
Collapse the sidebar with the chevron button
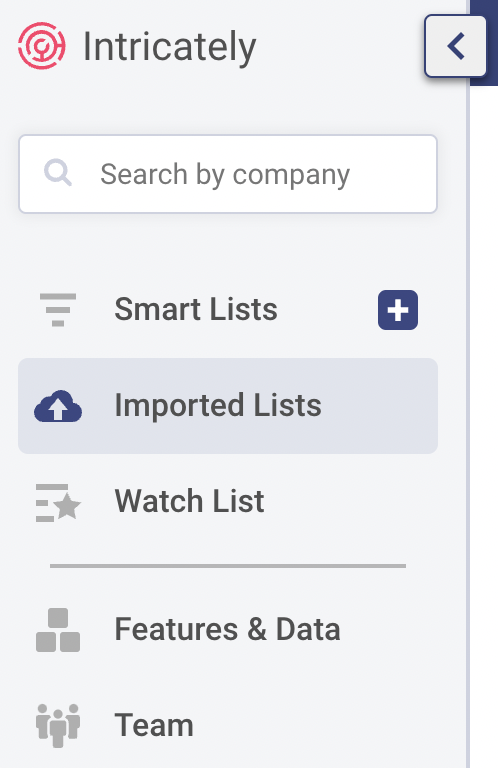[x=455, y=46]
